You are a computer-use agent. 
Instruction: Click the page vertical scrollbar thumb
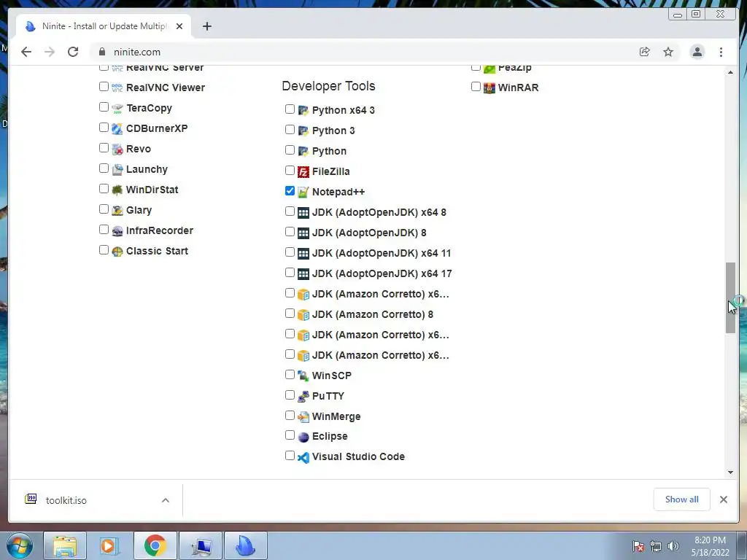[x=730, y=297]
